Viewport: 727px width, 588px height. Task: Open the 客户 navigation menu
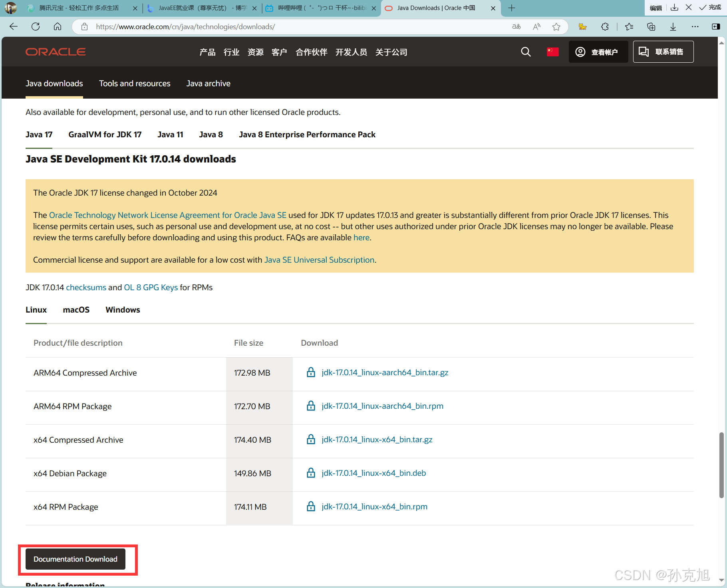(x=279, y=52)
